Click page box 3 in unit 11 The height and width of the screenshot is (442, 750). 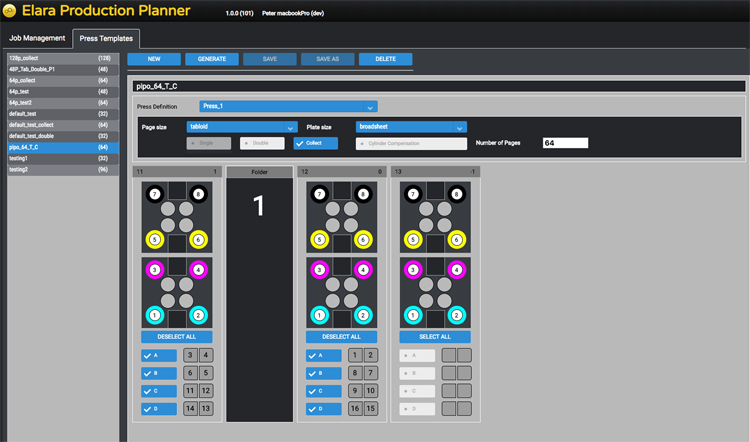coord(190,355)
